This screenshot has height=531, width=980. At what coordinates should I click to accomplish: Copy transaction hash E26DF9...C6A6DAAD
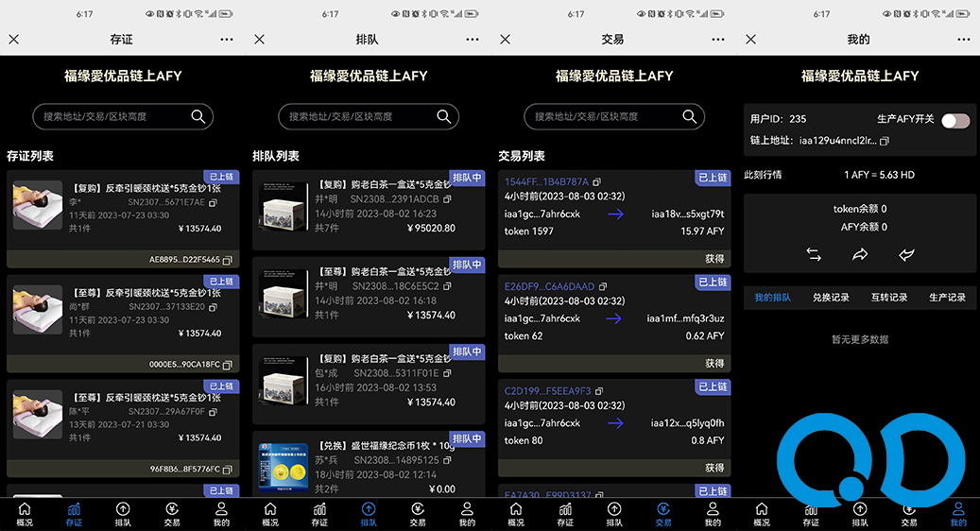pos(600,286)
